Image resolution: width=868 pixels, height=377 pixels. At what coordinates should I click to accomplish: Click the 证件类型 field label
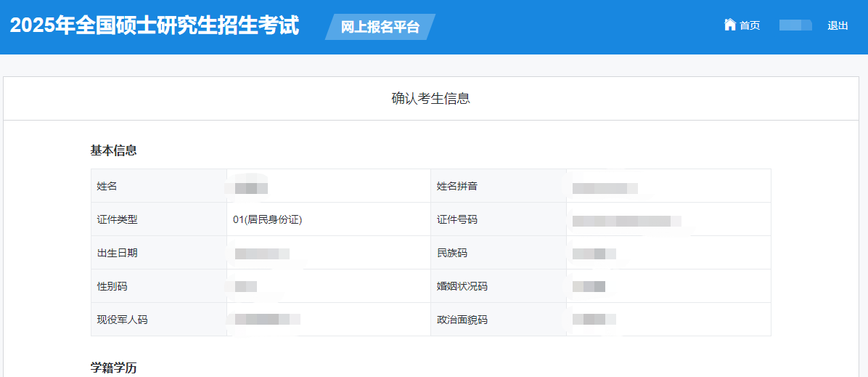(117, 219)
